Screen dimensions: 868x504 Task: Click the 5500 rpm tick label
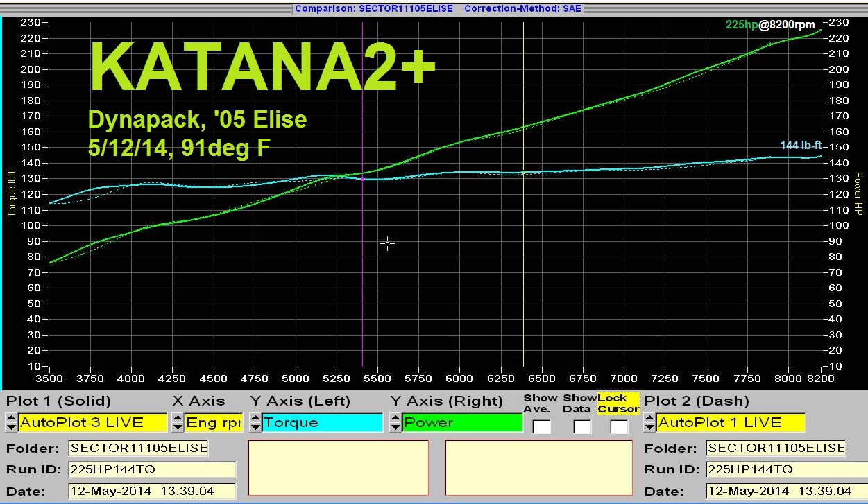[377, 379]
